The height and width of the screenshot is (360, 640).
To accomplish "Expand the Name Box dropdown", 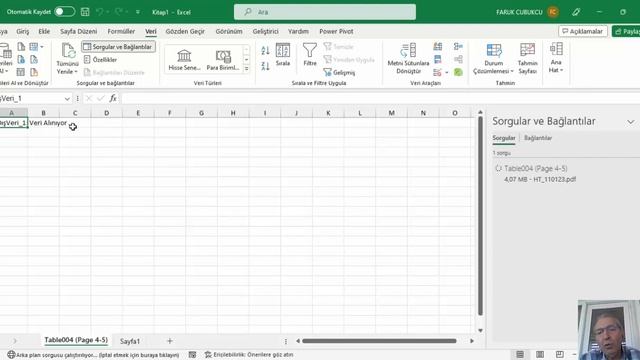I will [x=67, y=99].
